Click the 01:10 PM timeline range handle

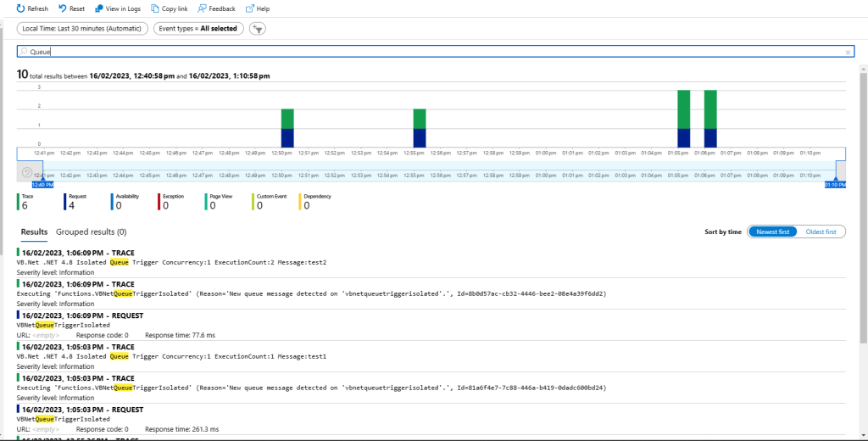point(836,183)
